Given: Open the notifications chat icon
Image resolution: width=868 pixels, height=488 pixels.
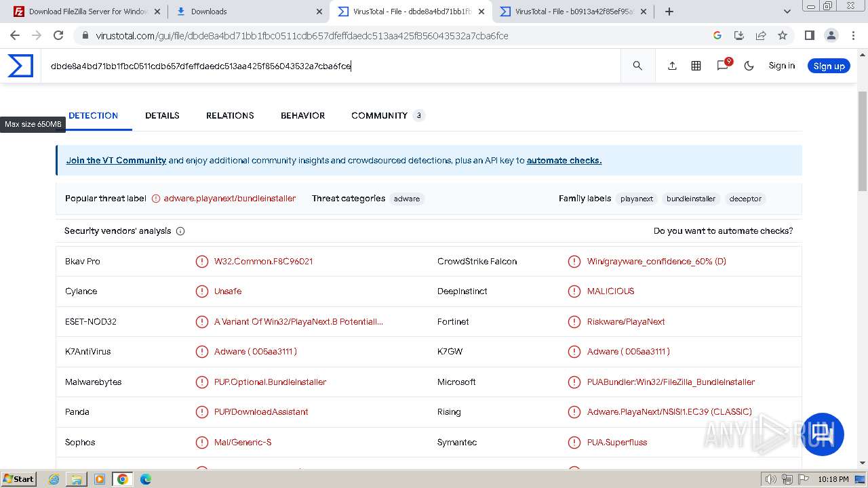Looking at the screenshot, I should pos(723,65).
